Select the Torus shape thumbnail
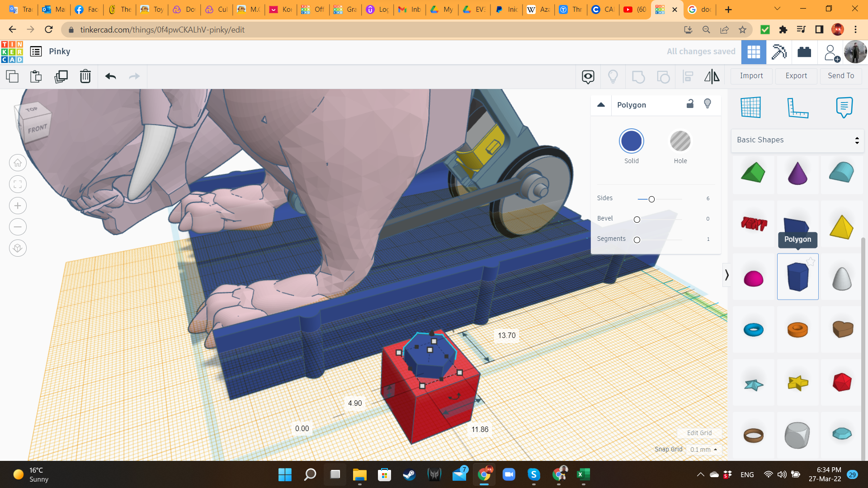The image size is (868, 488). point(753,329)
